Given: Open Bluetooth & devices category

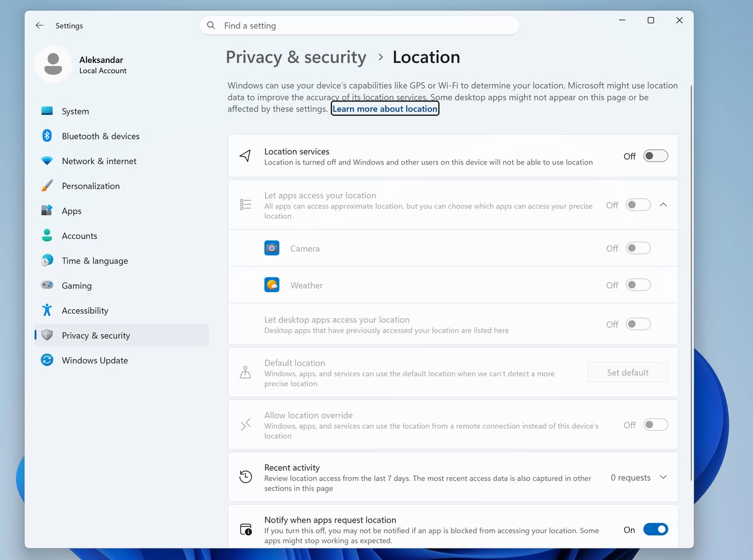Looking at the screenshot, I should 121,136.
